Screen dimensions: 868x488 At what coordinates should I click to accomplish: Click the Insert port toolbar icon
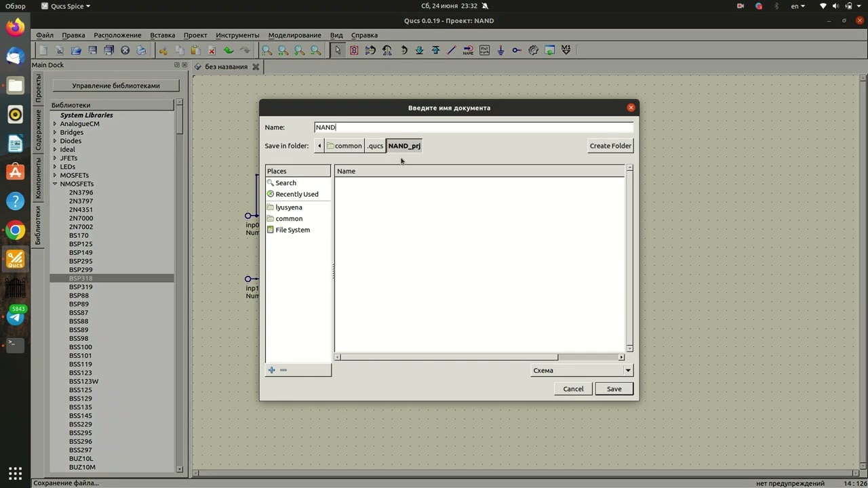click(x=517, y=50)
